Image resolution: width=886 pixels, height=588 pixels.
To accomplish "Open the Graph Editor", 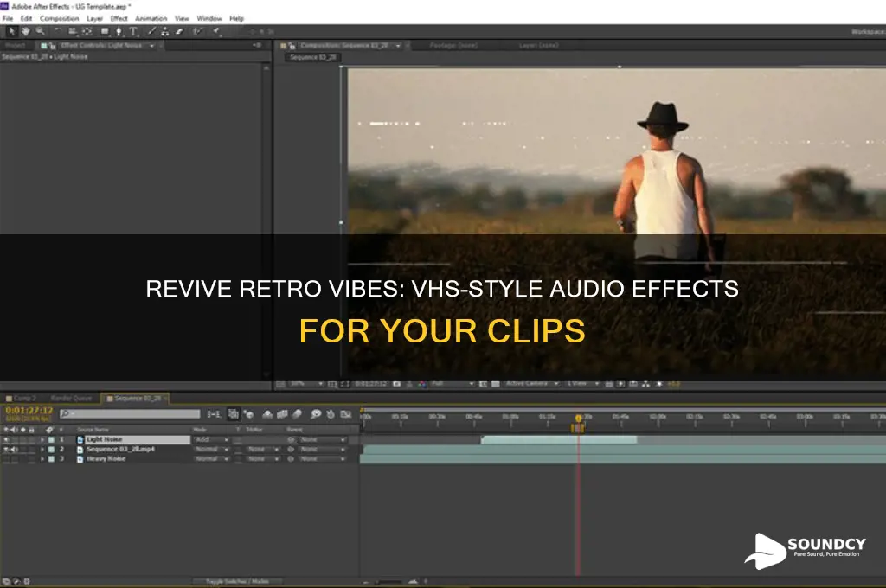I will tap(346, 414).
